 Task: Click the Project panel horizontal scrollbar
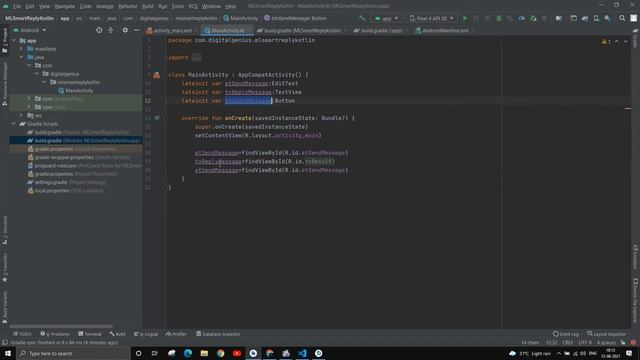click(x=61, y=327)
